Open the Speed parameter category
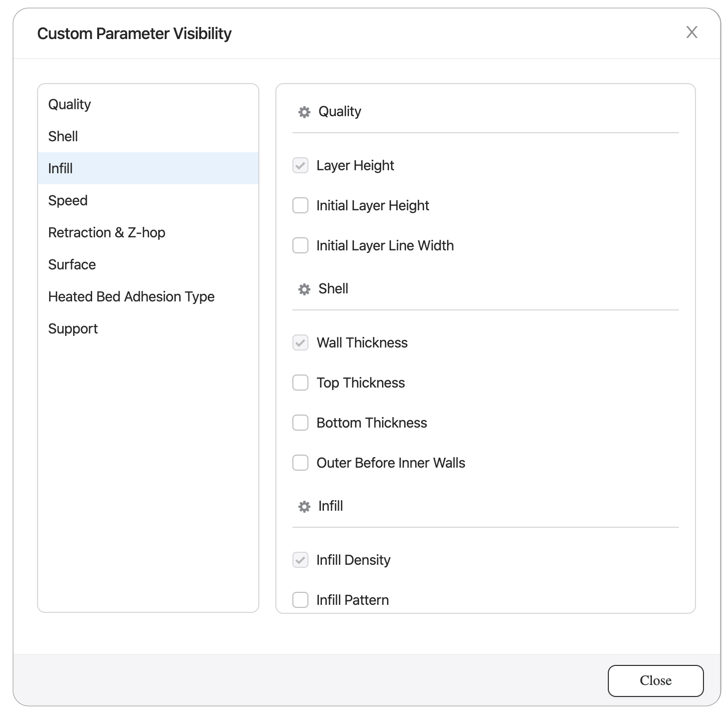This screenshot has height=716, width=728. tap(68, 200)
